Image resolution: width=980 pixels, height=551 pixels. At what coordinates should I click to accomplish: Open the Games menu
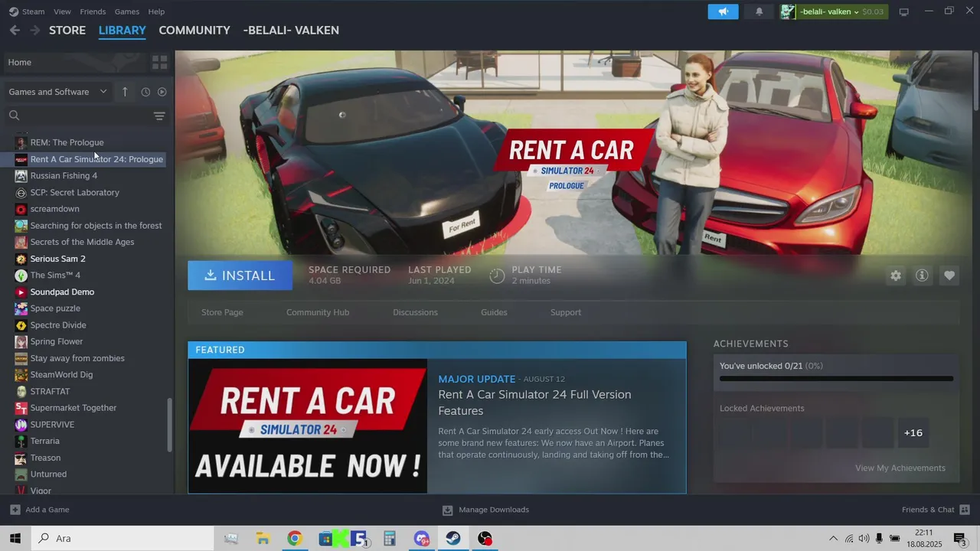click(127, 11)
